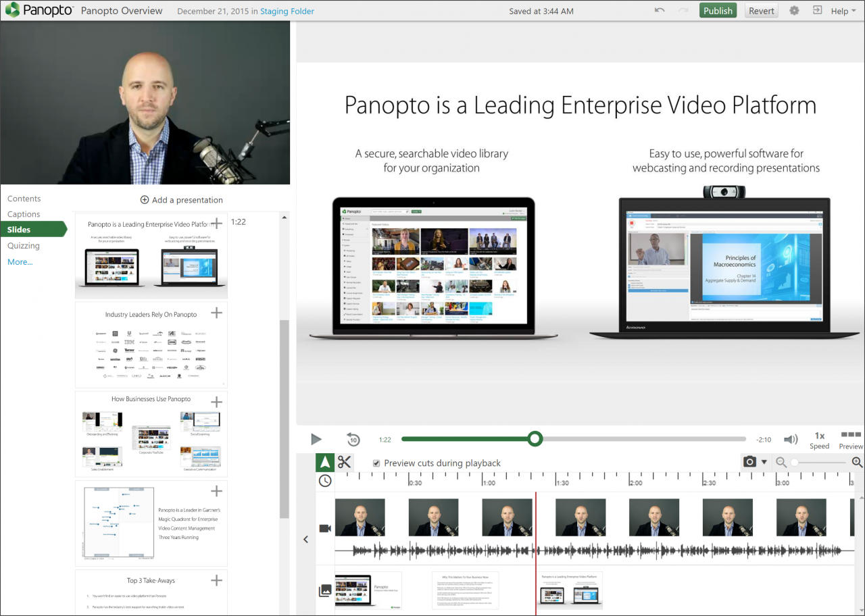Click the timeline clock icon
Image resolution: width=865 pixels, height=616 pixels.
[x=325, y=481]
